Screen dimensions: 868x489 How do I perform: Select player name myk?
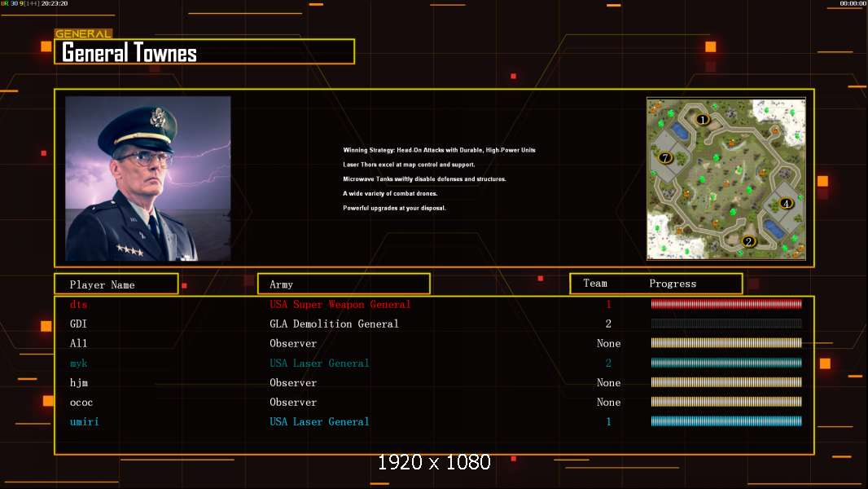click(x=78, y=363)
